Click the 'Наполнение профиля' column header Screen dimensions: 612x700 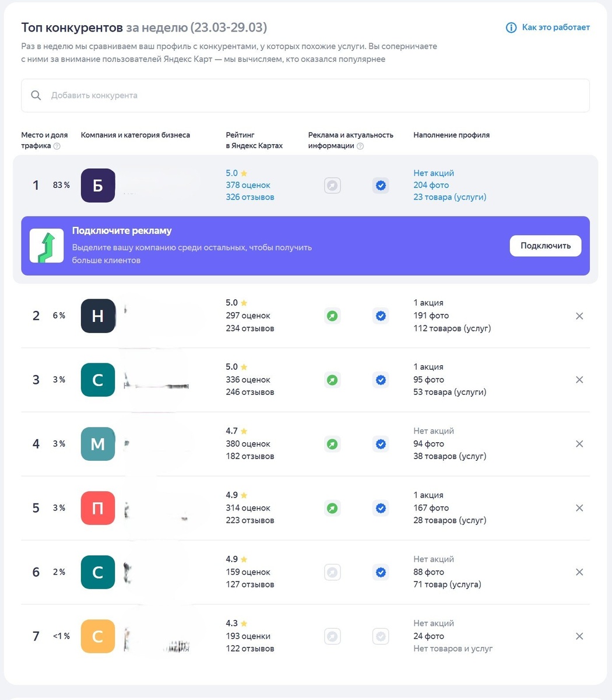(x=452, y=135)
